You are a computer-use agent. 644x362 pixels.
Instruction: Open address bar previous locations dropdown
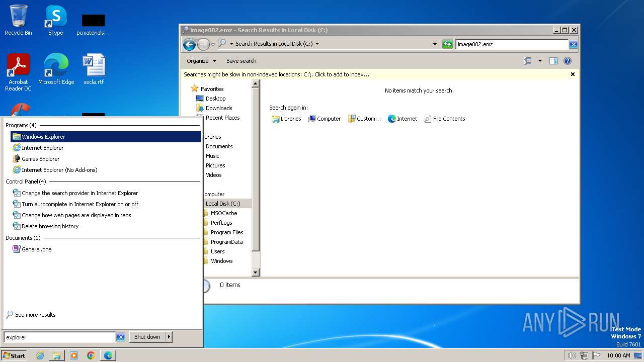click(x=435, y=44)
